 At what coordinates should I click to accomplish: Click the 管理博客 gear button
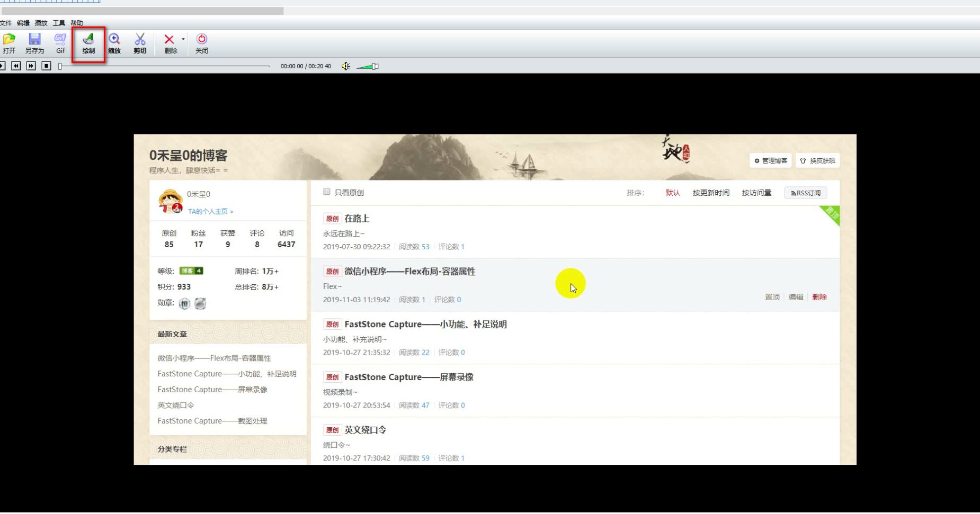click(x=770, y=160)
